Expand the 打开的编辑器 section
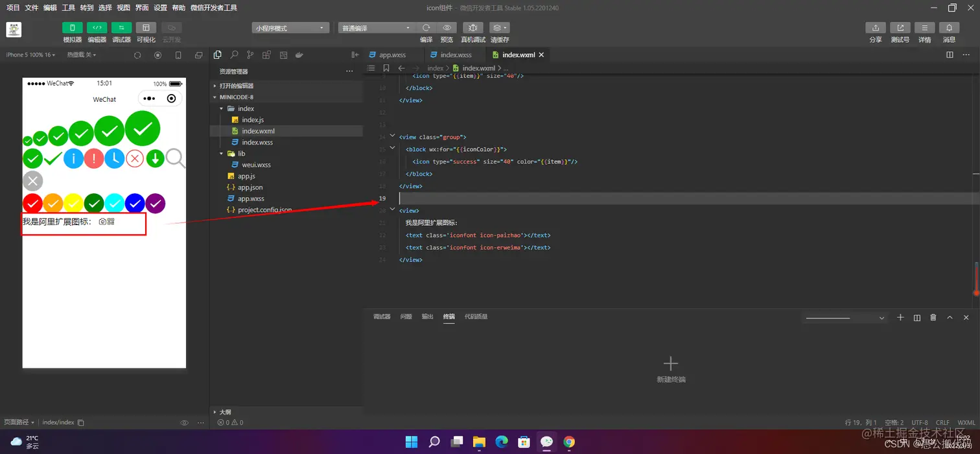 point(286,86)
